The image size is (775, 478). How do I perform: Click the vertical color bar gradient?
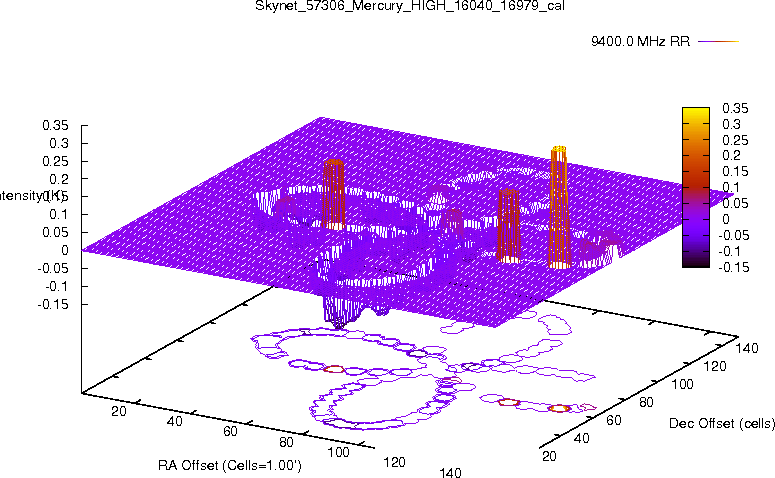696,187
